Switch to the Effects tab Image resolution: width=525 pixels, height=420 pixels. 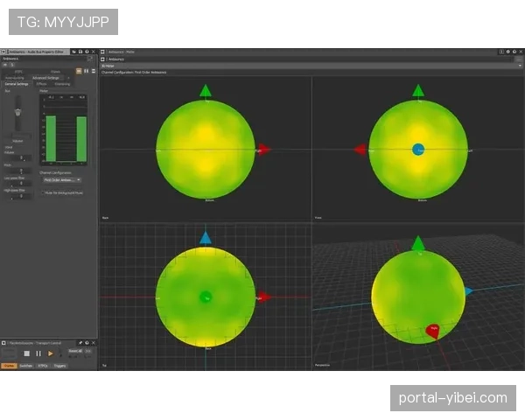[x=42, y=83]
